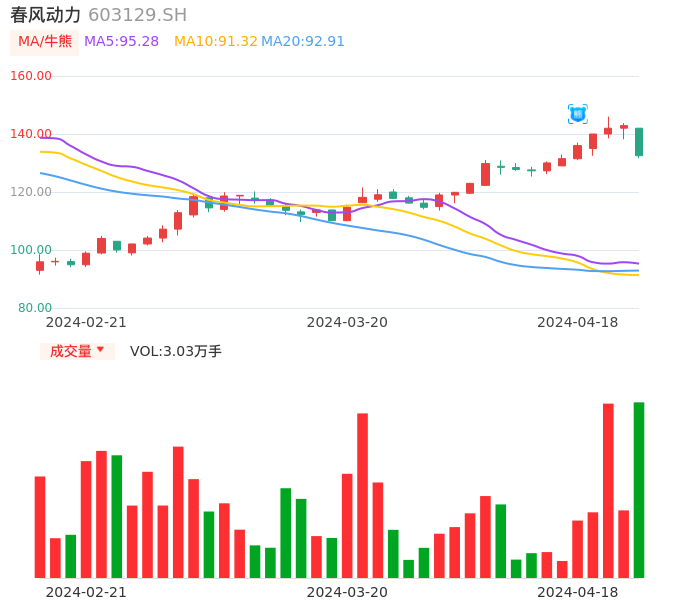Click the leftmost red volume bar
Screen dimensions: 686x606
tap(40, 527)
